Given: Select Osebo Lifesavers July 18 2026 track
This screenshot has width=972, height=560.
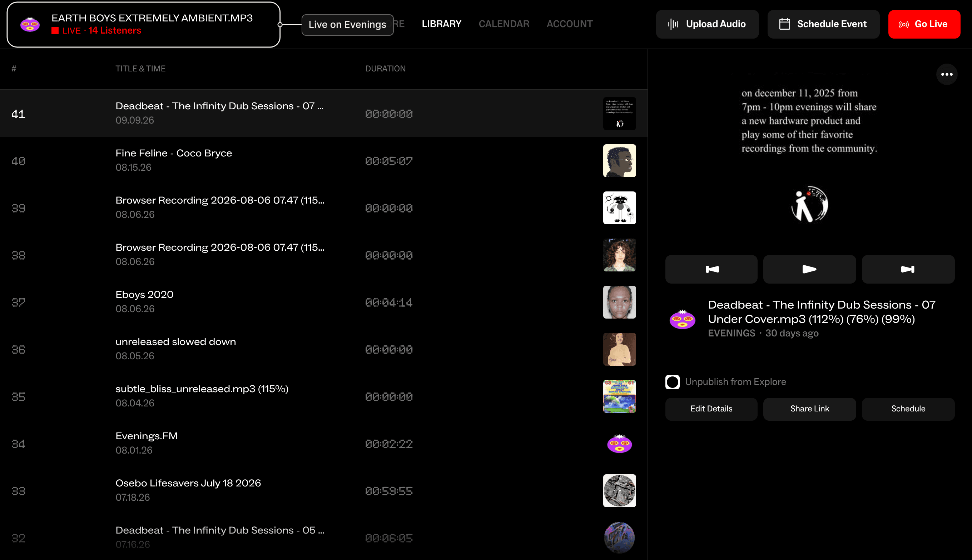Looking at the screenshot, I should point(324,490).
